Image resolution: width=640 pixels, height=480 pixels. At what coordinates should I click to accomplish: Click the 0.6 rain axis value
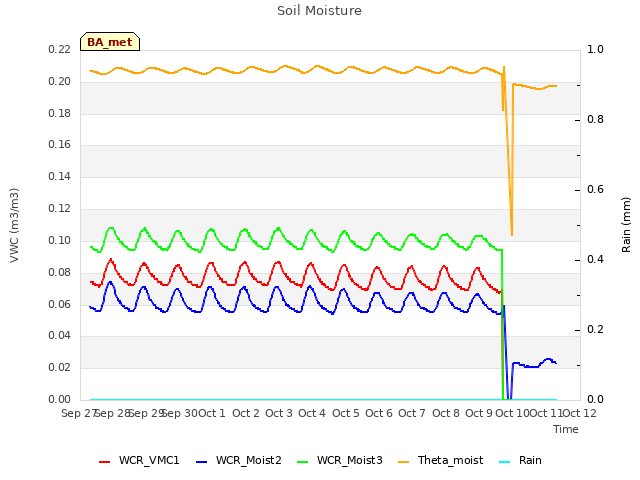[595, 190]
